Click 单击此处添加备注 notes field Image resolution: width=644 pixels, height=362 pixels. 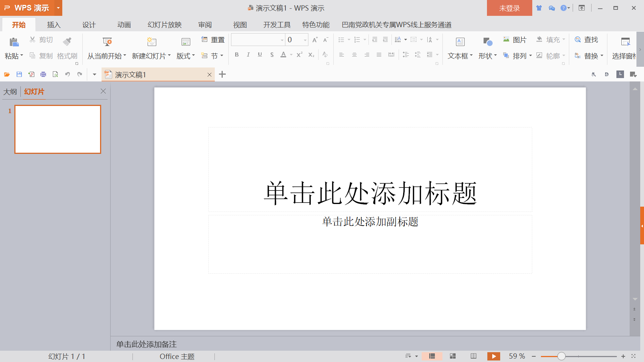tap(146, 344)
